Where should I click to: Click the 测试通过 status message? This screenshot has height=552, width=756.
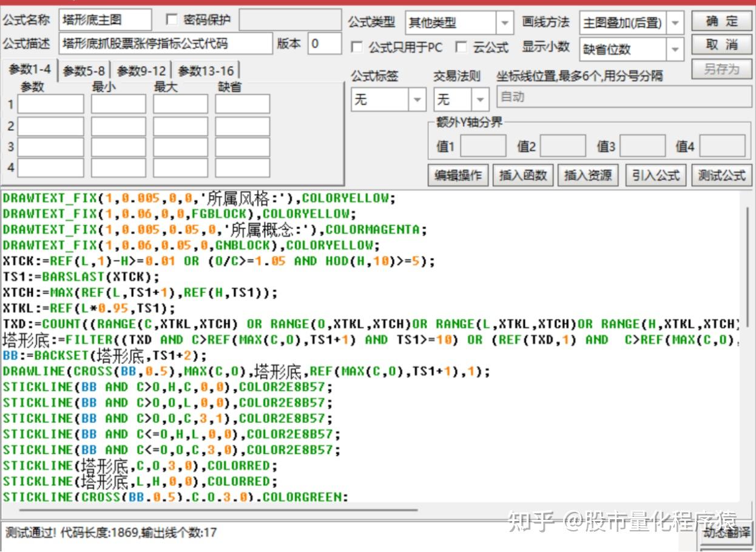point(111,533)
